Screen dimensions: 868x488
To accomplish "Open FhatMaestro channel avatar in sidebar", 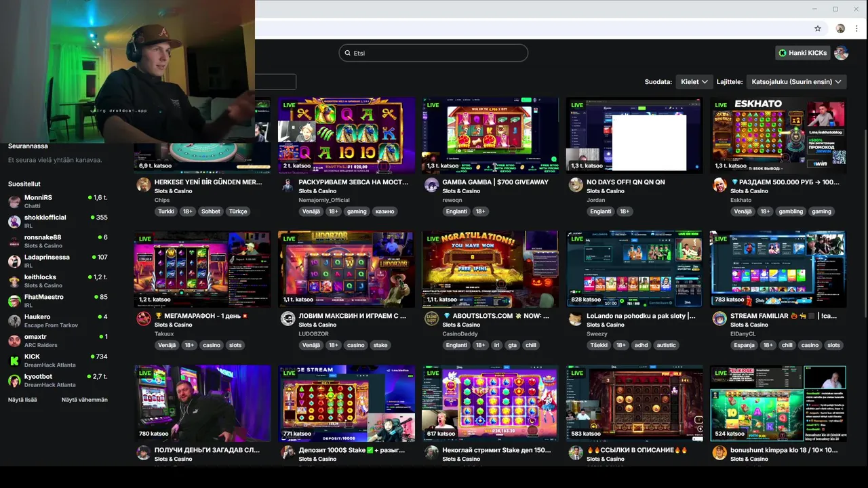I will click(14, 301).
